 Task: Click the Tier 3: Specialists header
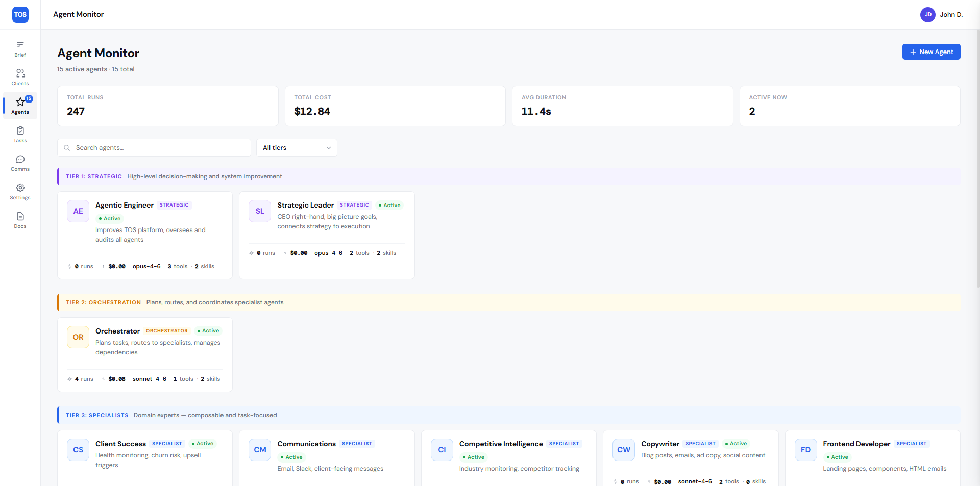coord(509,415)
